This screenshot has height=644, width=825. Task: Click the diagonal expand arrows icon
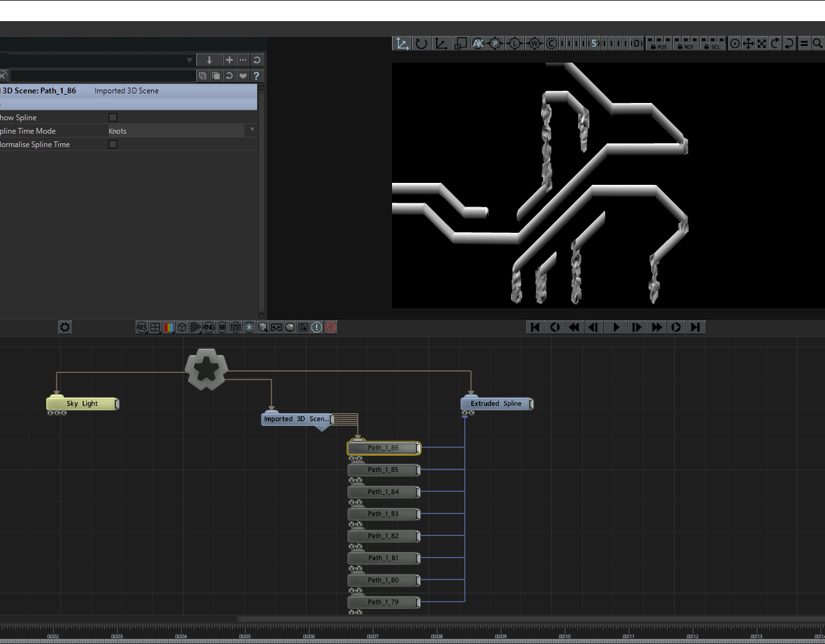point(762,43)
